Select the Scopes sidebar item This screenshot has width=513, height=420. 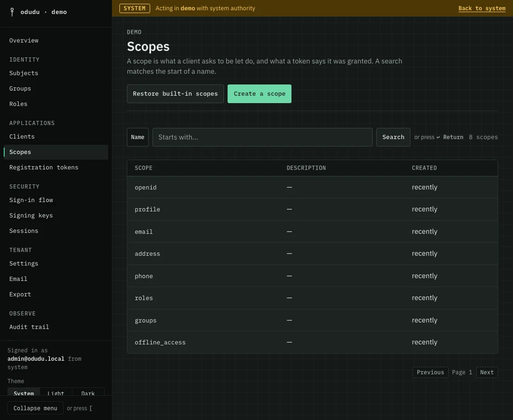click(56, 152)
